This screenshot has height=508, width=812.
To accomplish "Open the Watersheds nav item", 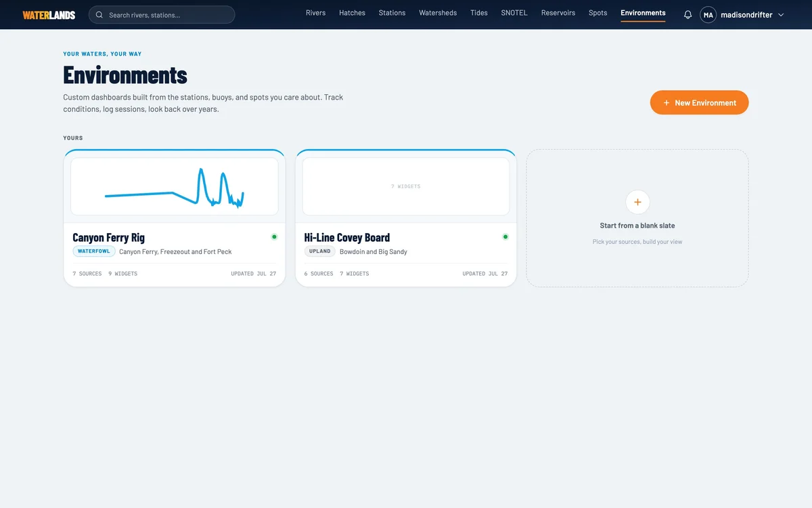I will tap(438, 13).
